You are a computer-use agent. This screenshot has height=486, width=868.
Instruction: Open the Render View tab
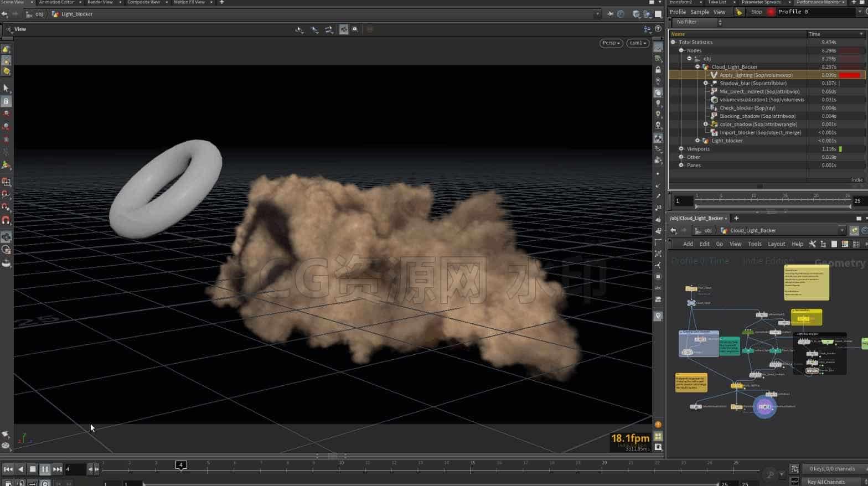coord(100,2)
